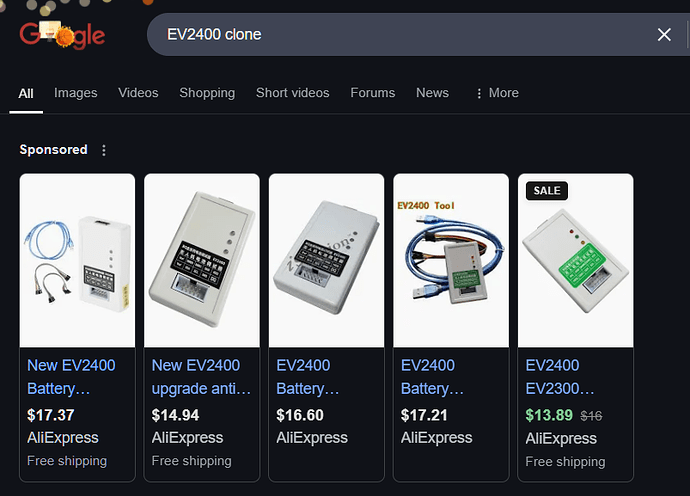Image resolution: width=690 pixels, height=496 pixels.
Task: Select the Short videos tab
Action: coord(292,93)
